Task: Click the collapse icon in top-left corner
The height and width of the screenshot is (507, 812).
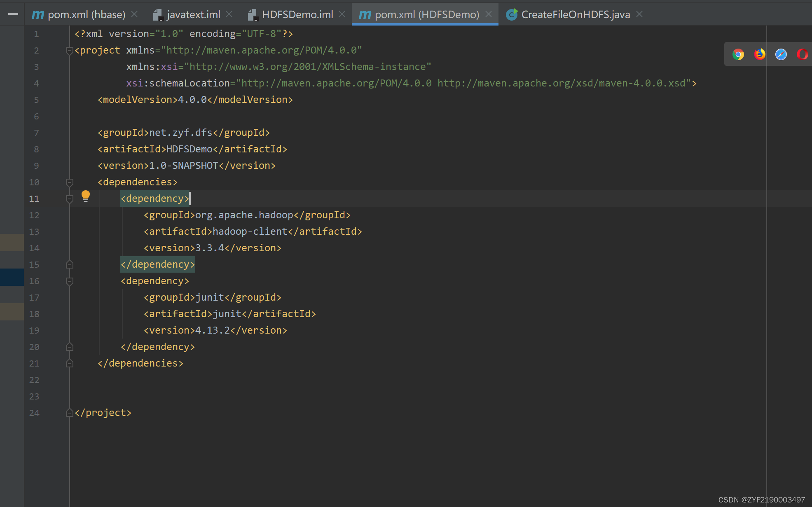Action: point(13,14)
